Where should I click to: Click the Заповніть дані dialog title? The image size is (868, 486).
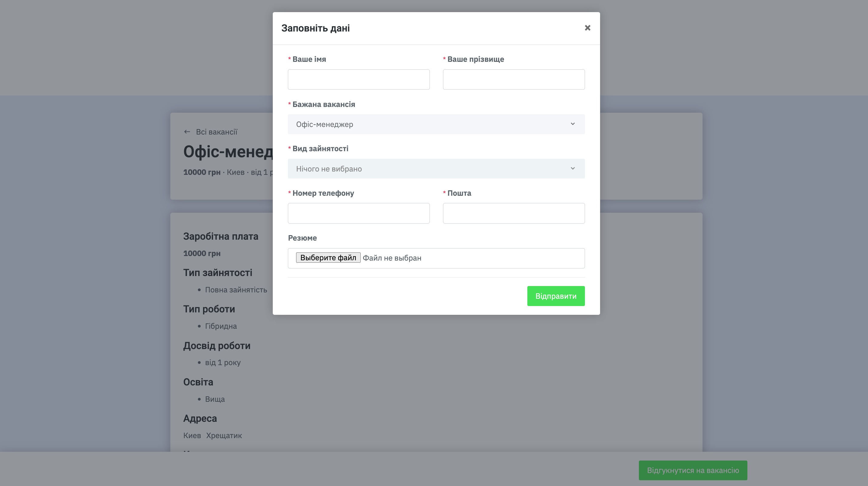click(x=315, y=28)
